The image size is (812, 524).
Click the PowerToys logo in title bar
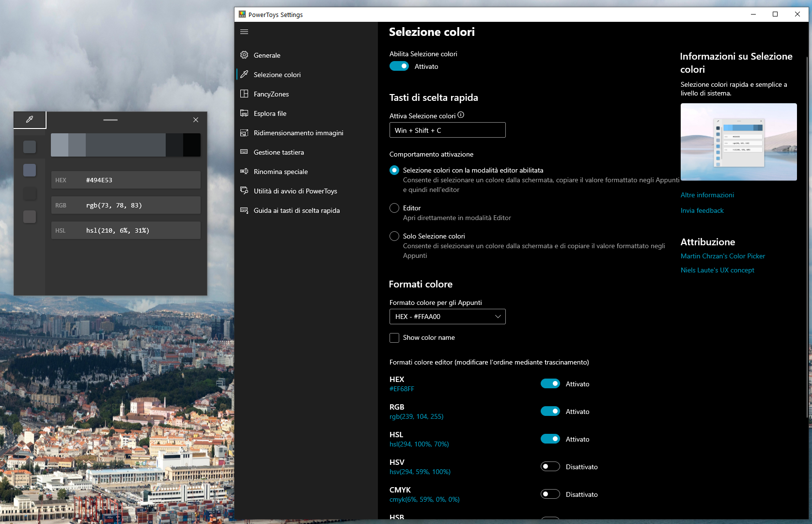[242, 15]
